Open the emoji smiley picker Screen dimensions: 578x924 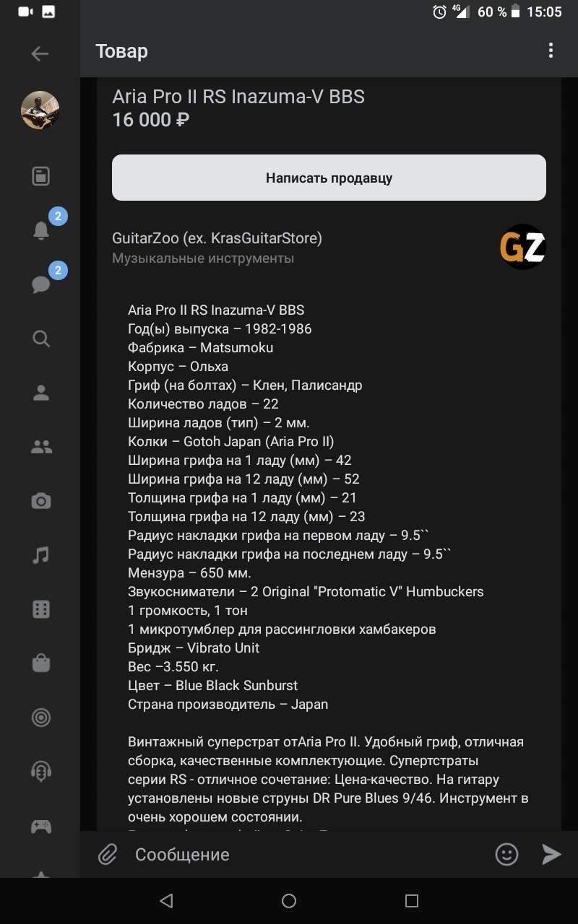coord(506,855)
